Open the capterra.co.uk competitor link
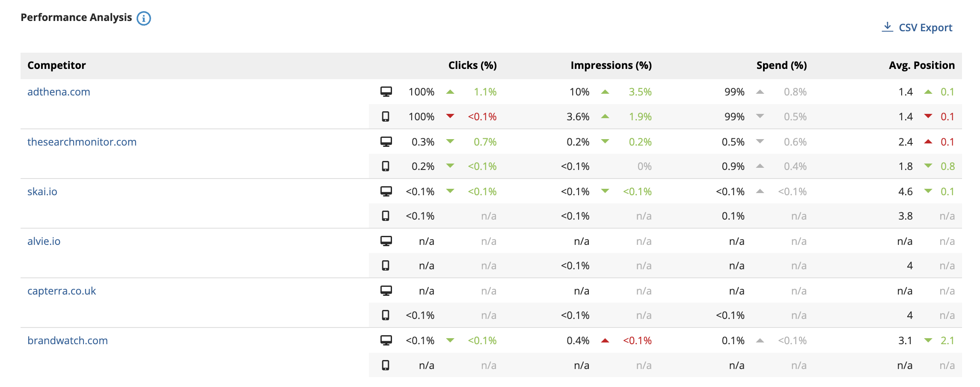 click(x=62, y=291)
